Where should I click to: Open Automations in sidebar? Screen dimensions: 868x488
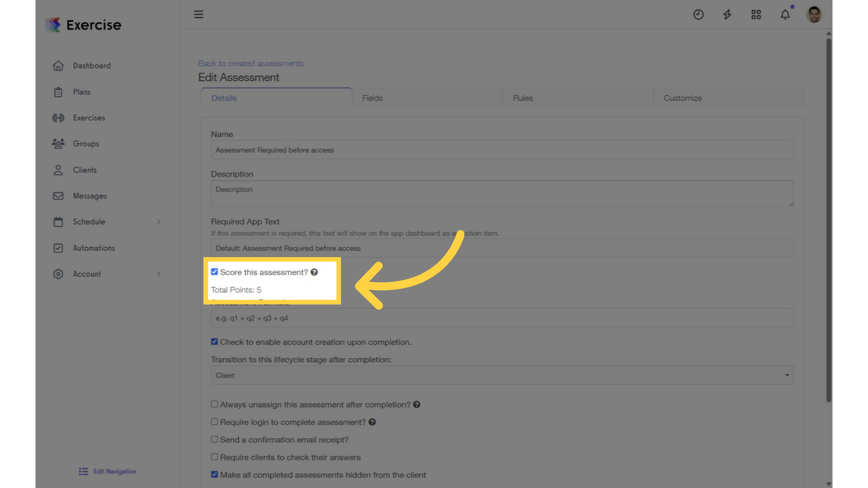tap(94, 248)
